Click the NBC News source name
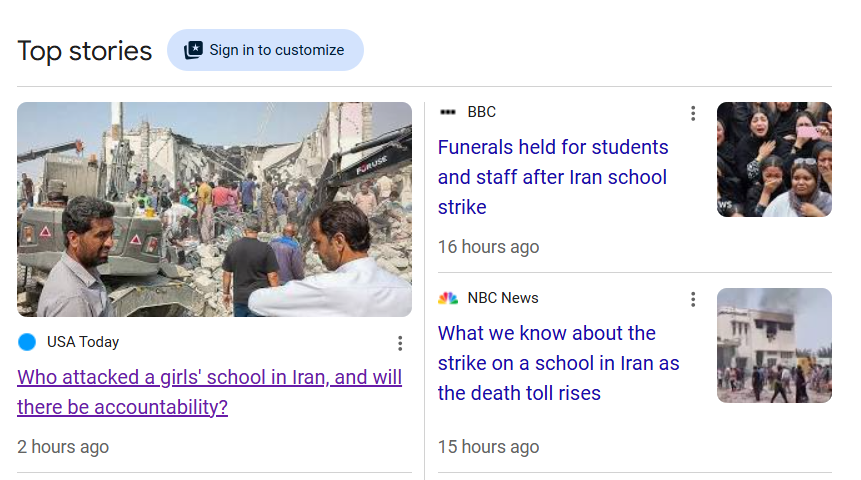 [503, 298]
